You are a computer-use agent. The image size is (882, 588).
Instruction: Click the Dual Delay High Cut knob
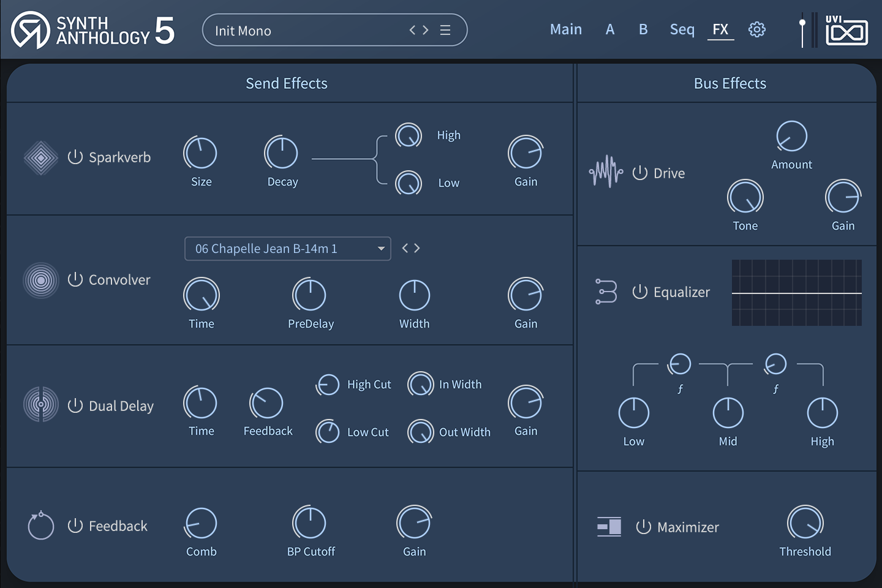tap(328, 385)
